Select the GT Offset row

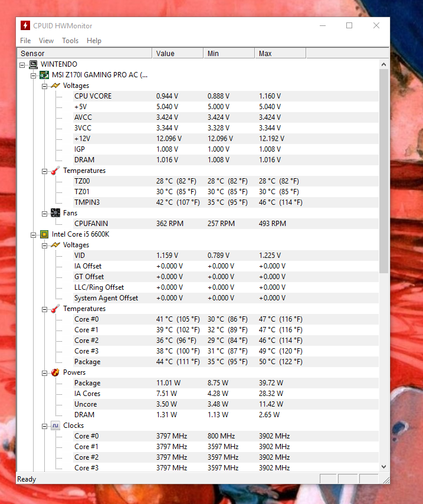226,277
